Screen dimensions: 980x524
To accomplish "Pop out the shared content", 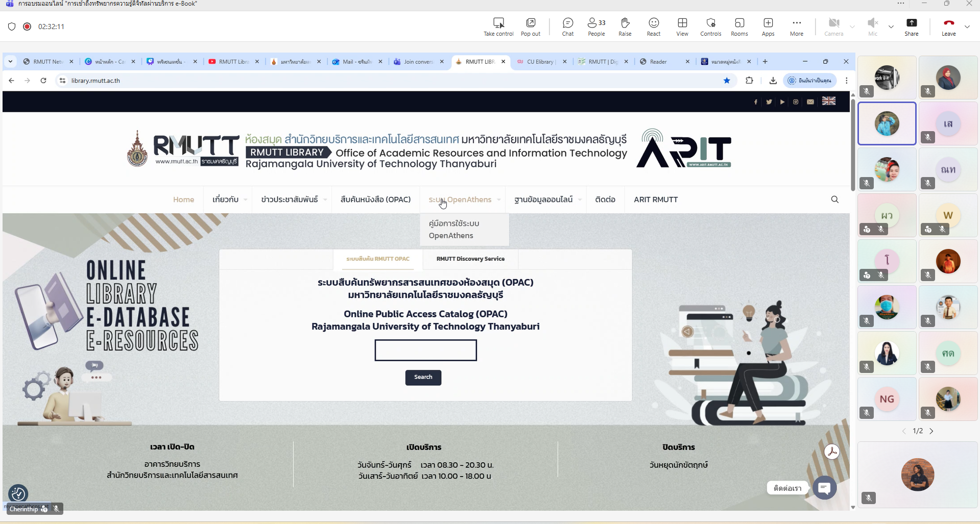I will (530, 27).
